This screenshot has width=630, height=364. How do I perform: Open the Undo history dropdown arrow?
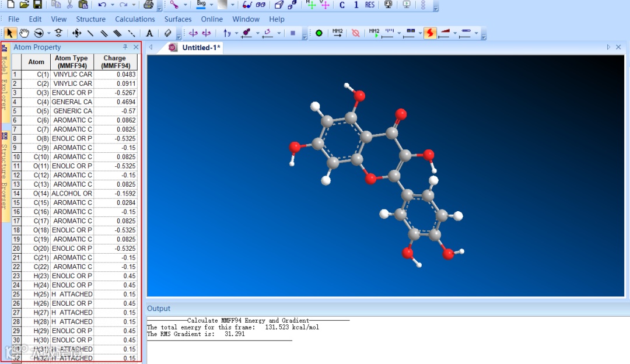click(113, 5)
